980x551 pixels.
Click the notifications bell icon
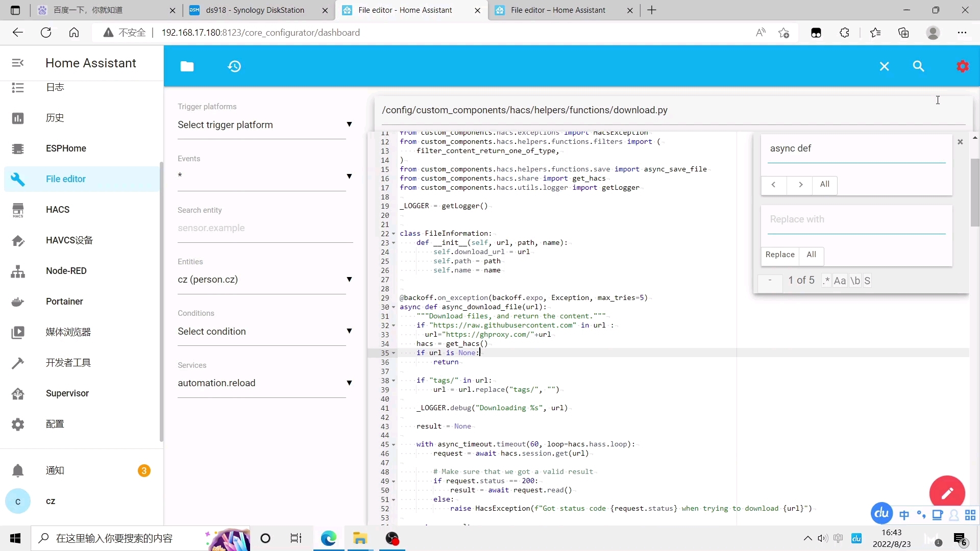point(18,469)
